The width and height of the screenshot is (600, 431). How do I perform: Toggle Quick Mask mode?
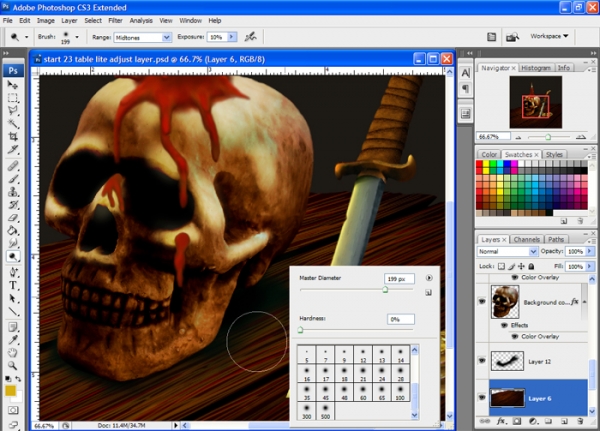(13, 410)
